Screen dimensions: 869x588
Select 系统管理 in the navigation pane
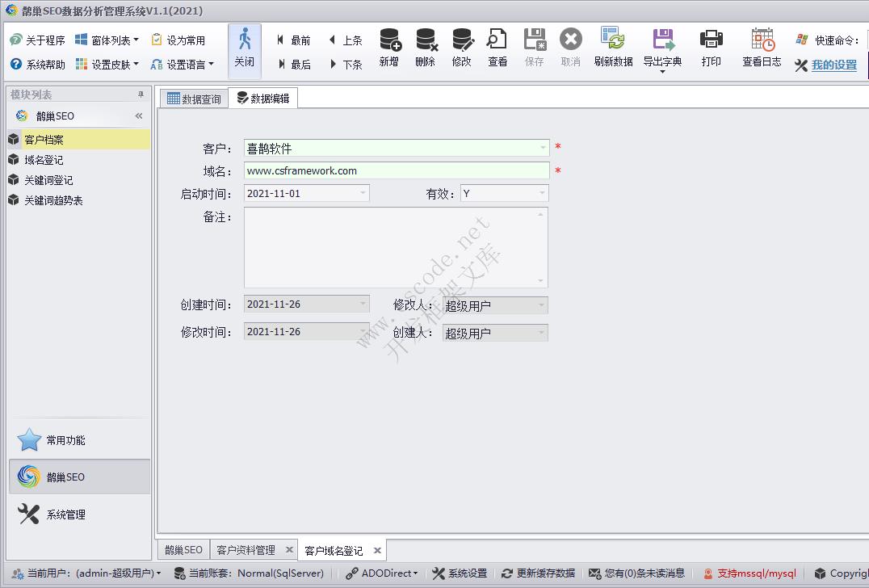tap(65, 514)
